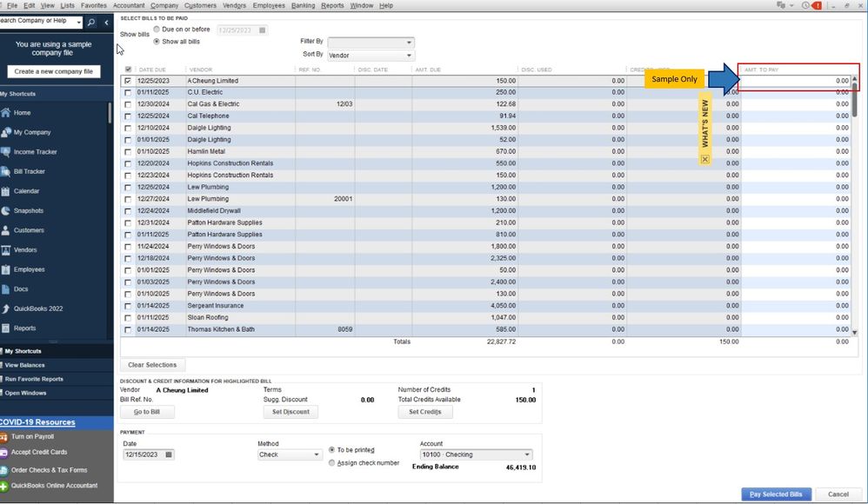Close the What's New tab
The height and width of the screenshot is (504, 868).
704,159
